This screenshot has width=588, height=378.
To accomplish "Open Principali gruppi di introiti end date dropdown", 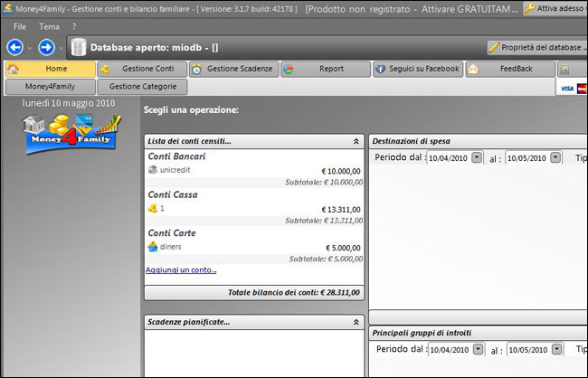I will click(555, 349).
